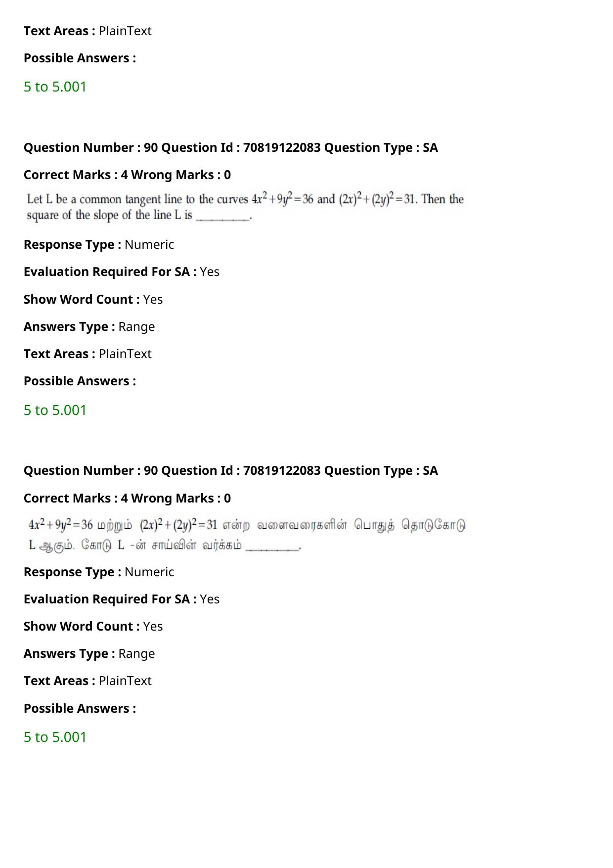Screen dimensions: 613x868
Task: Click 'Correct Marks : 4 Wrong Marks : 0' in Tamil block
Action: point(127,498)
